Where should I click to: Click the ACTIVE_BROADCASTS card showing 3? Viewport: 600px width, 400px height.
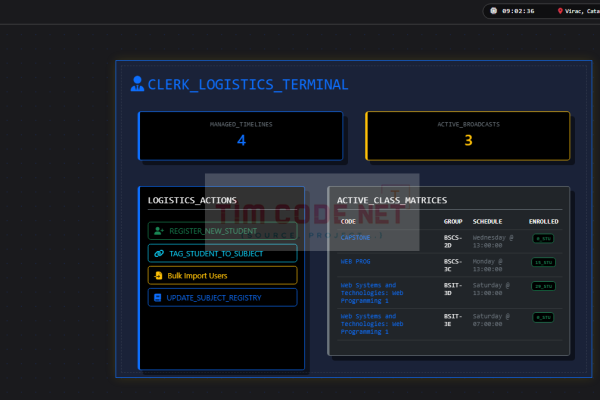468,136
